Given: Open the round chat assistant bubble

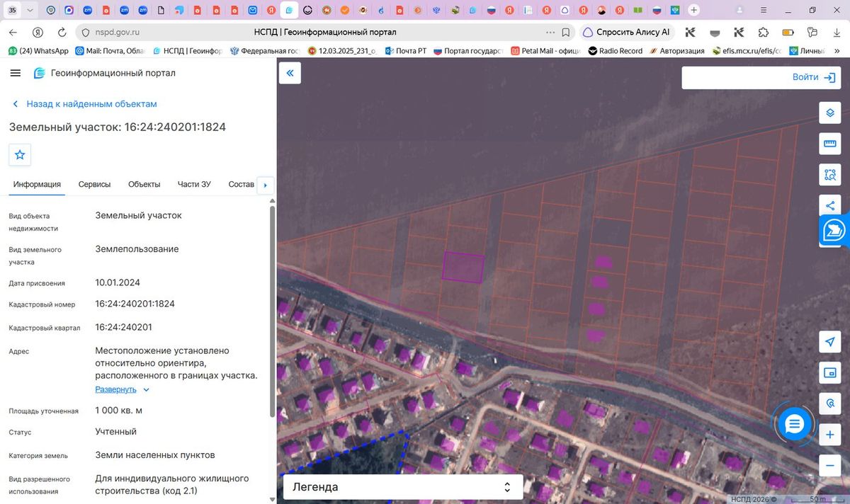Looking at the screenshot, I should point(794,424).
